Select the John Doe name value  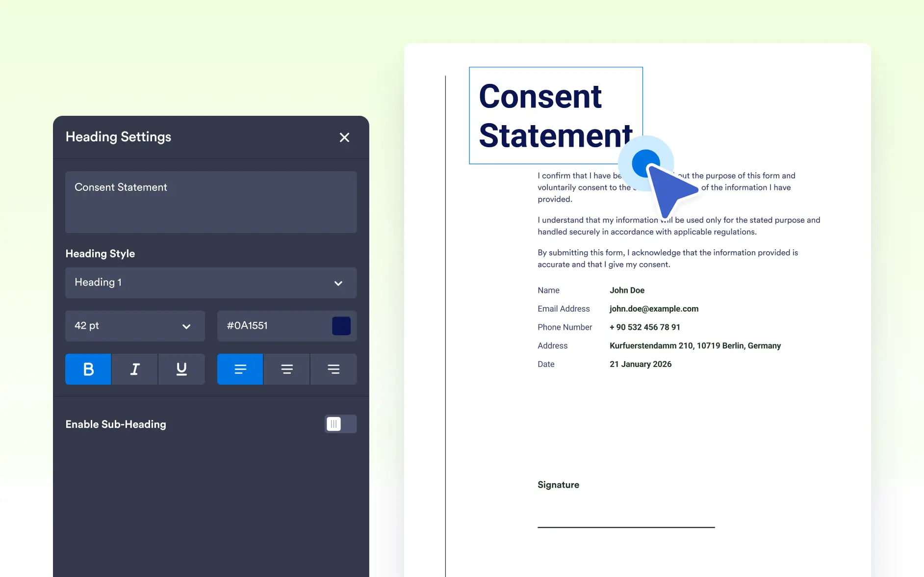(627, 290)
